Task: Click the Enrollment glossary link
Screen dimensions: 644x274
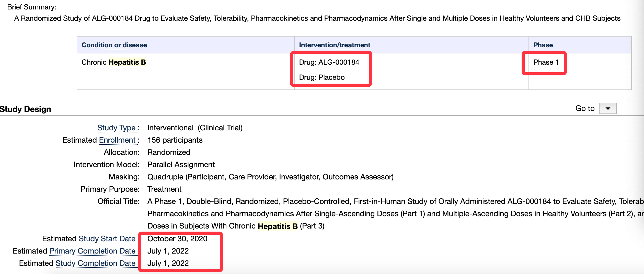Action: coord(117,140)
